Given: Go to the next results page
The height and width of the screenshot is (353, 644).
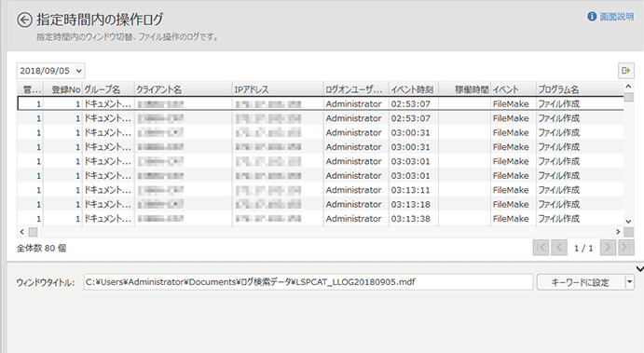Looking at the screenshot, I should pos(608,248).
